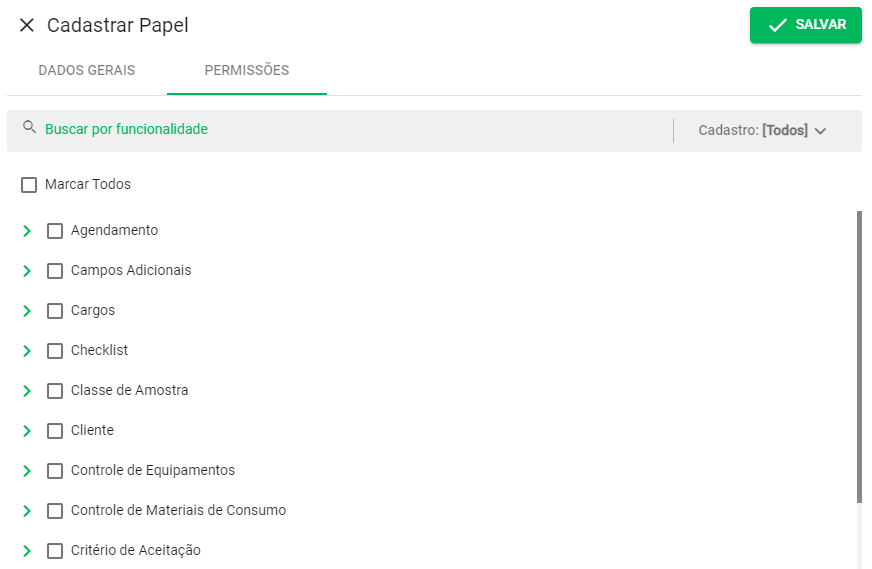Screen dimensions: 872x569
Task: Expand Classe de Amostra chevron
Action: (27, 391)
